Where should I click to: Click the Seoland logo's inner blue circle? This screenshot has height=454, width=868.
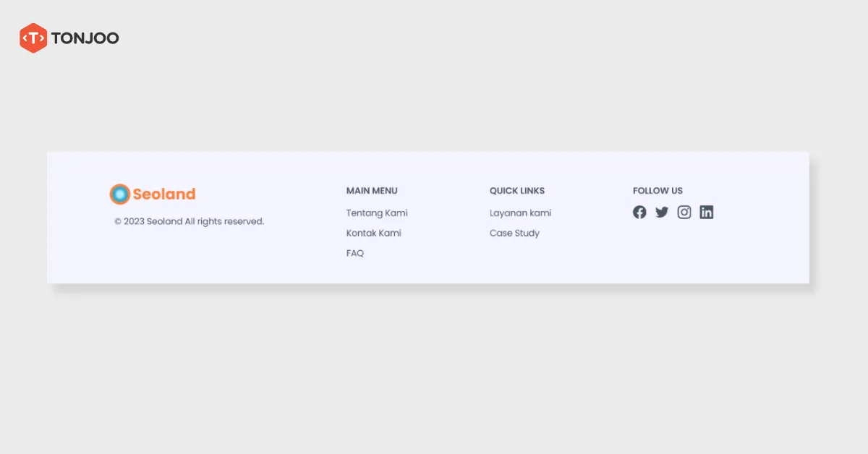(119, 194)
